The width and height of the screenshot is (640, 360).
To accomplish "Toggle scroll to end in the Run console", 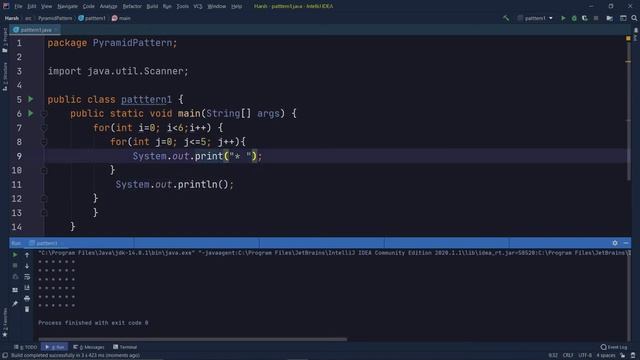I will coord(27,287).
